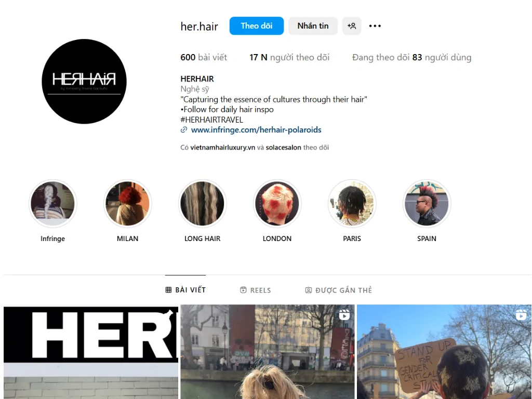Open the Infringe story highlight
Image resolution: width=532 pixels, height=399 pixels.
(52, 204)
